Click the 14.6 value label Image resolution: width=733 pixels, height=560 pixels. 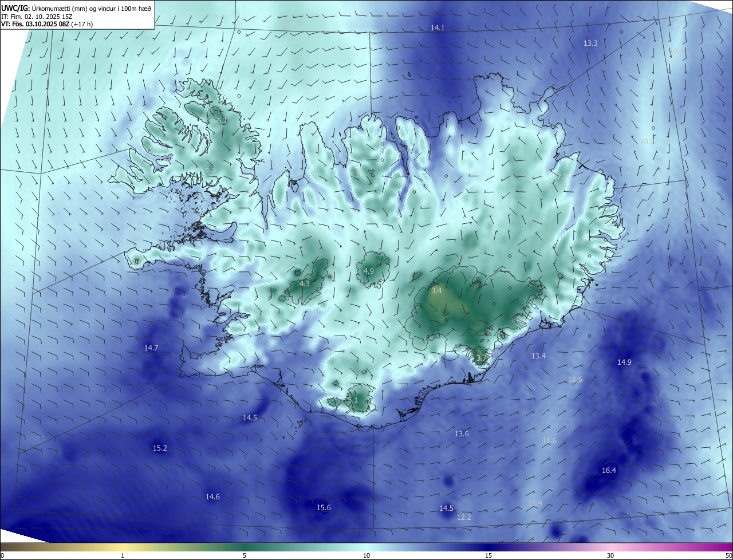(212, 497)
